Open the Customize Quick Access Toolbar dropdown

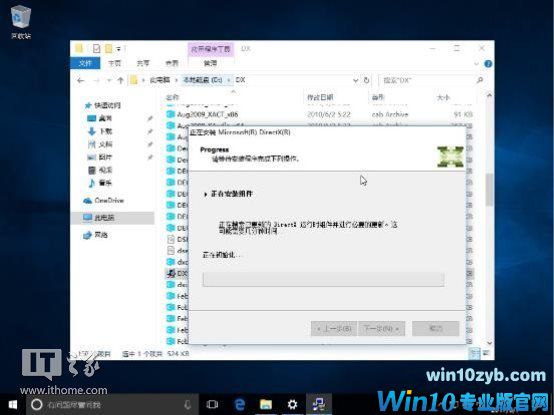[119, 49]
